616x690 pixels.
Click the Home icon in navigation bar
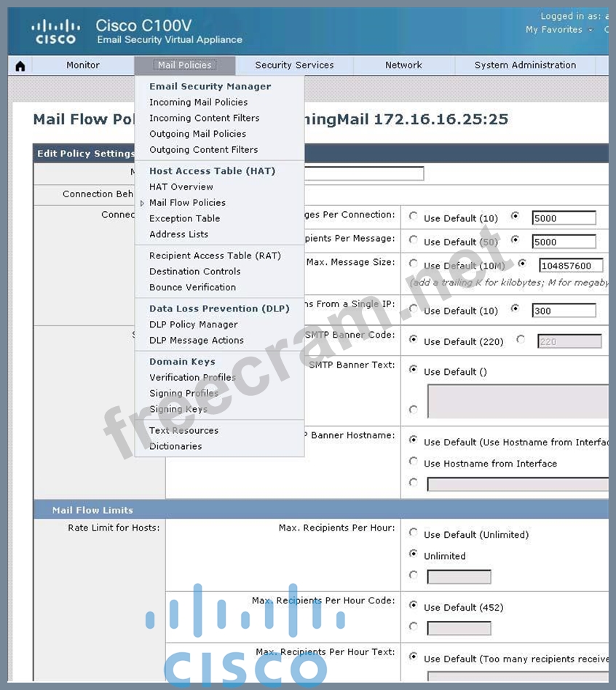[x=20, y=66]
